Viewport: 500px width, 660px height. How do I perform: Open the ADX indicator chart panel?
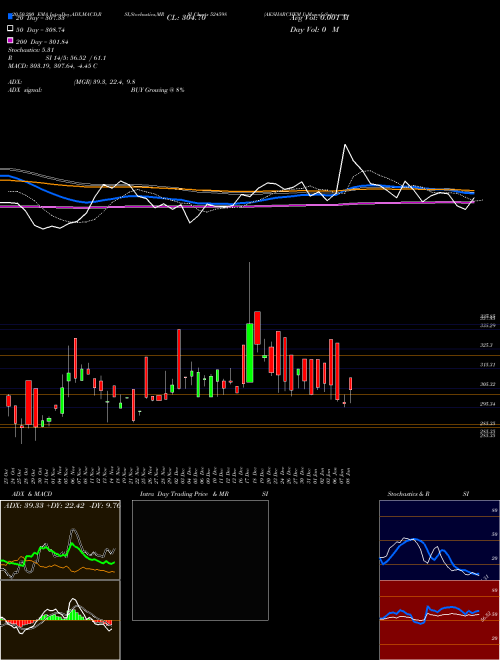[60, 540]
